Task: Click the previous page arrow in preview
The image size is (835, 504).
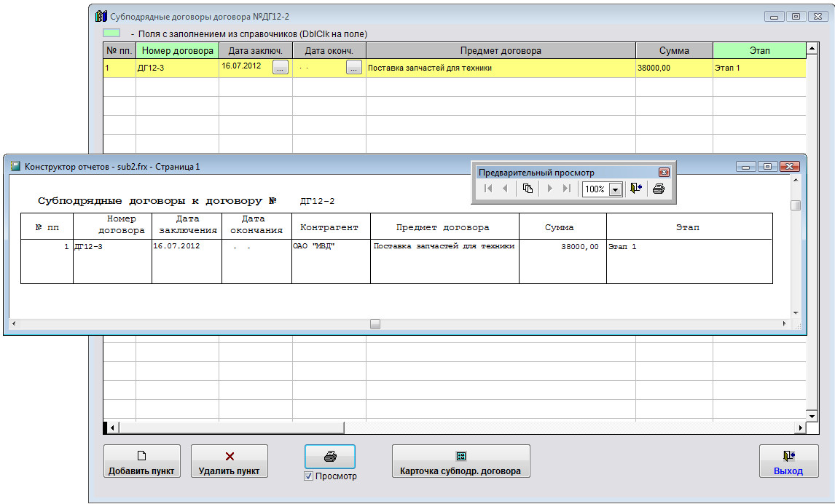Action: pyautogui.click(x=505, y=189)
